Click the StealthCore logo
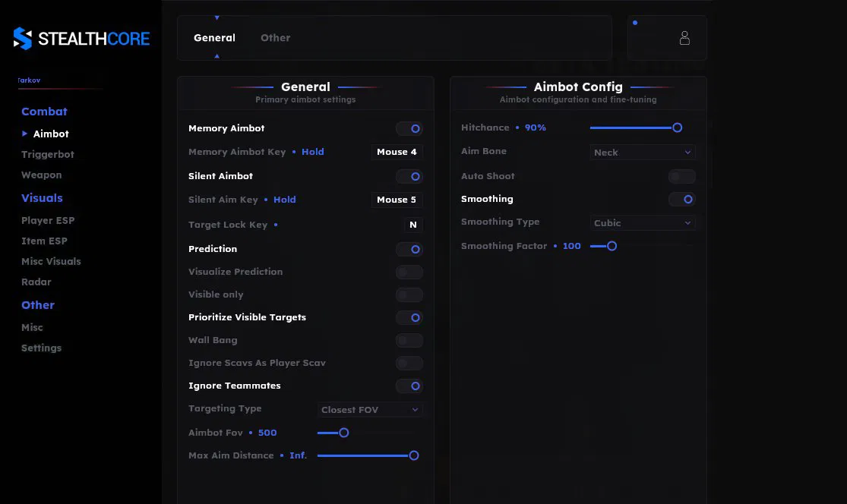Image resolution: width=847 pixels, height=504 pixels. (x=82, y=39)
